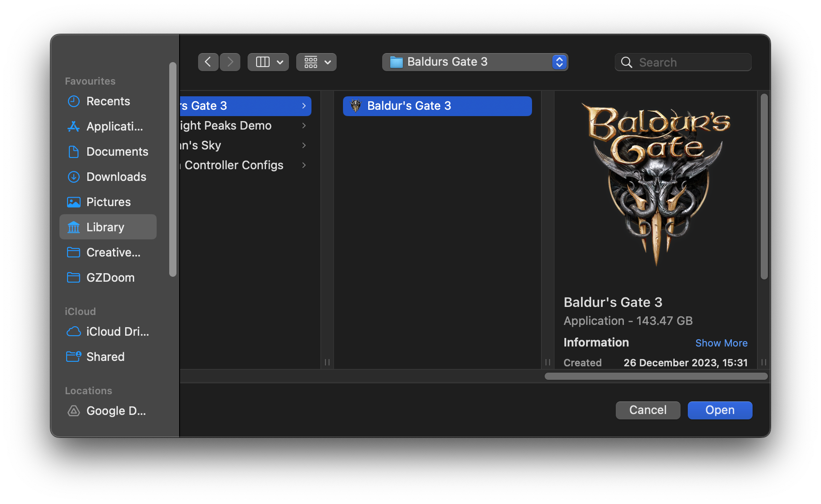Click the Baldur's Gate 3 preview title
The height and width of the screenshot is (504, 821).
pyautogui.click(x=613, y=302)
